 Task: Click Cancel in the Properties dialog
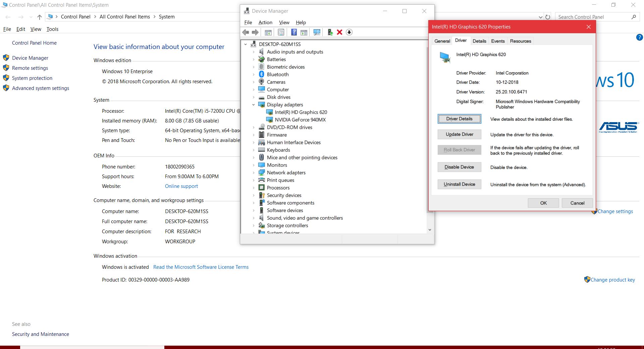[577, 203]
